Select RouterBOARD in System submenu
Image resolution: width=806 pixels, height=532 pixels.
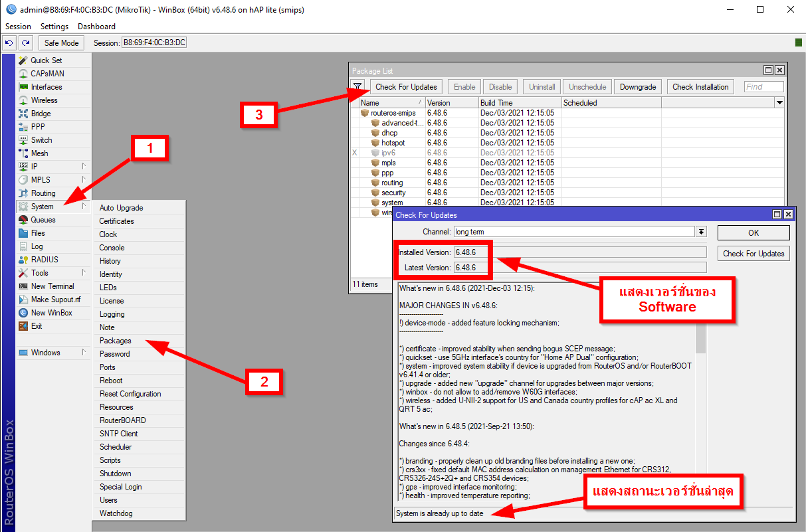pos(139,420)
